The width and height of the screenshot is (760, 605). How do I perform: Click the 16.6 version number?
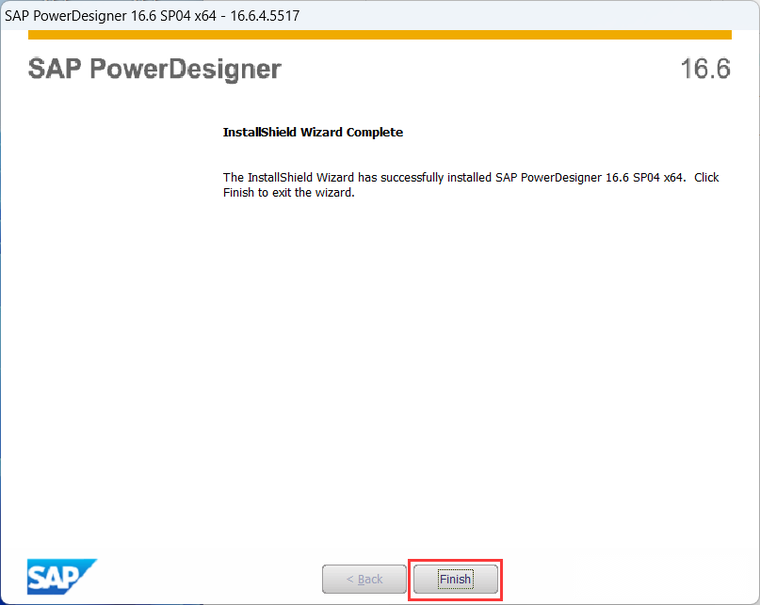point(705,69)
